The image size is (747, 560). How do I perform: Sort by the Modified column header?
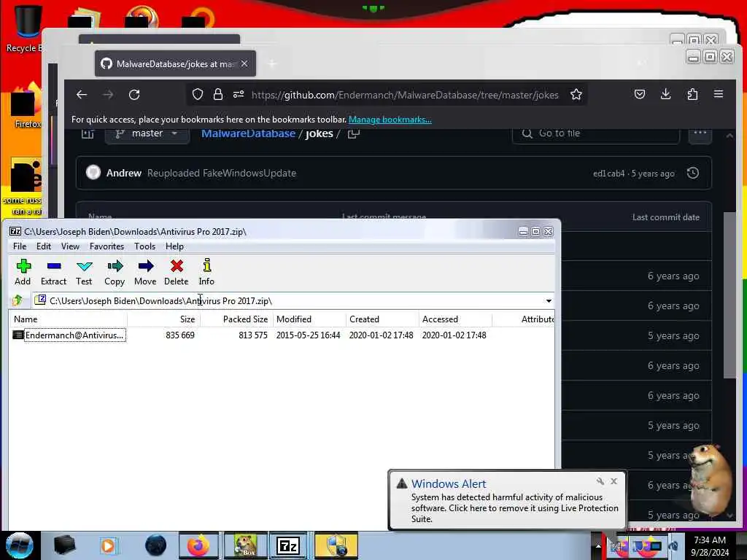pos(309,319)
